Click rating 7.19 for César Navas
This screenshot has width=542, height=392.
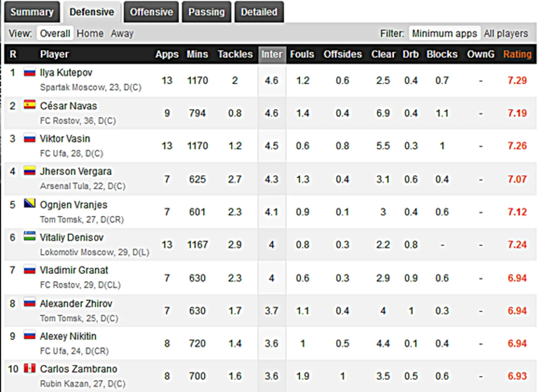click(x=517, y=113)
